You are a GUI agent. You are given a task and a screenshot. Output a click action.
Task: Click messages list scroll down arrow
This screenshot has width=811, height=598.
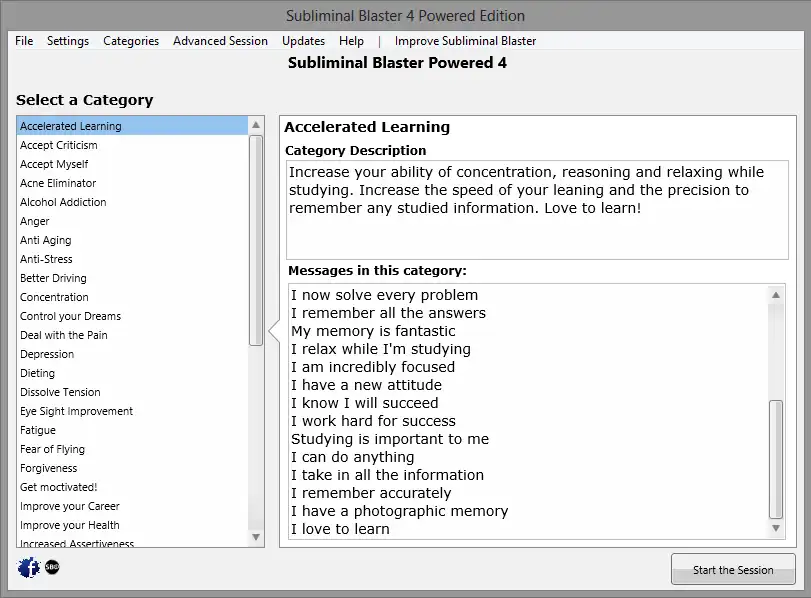776,528
